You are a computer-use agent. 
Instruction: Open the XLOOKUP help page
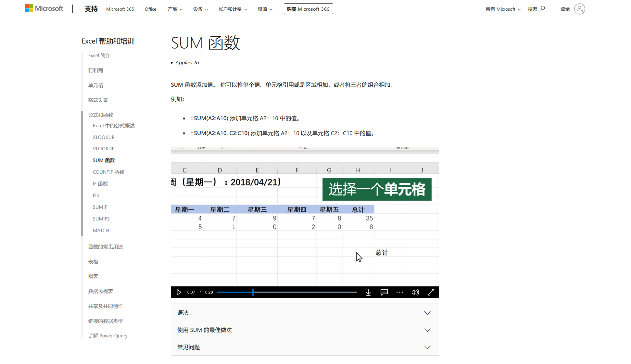pos(103,137)
